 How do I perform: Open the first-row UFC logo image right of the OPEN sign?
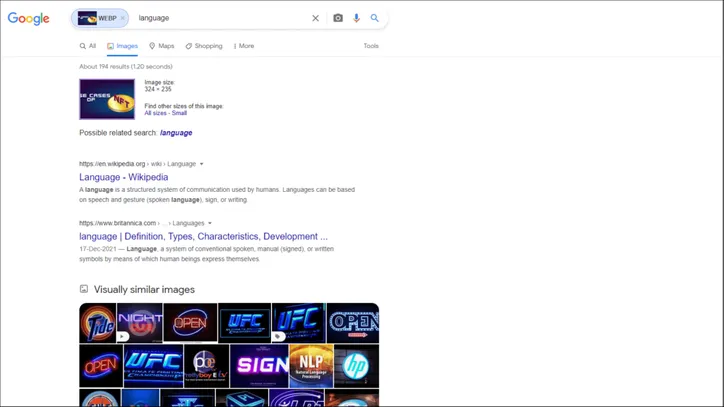pos(244,323)
